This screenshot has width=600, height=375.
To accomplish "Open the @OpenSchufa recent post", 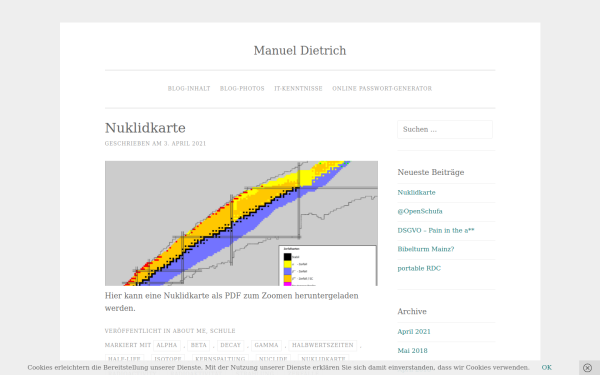I will point(420,211).
